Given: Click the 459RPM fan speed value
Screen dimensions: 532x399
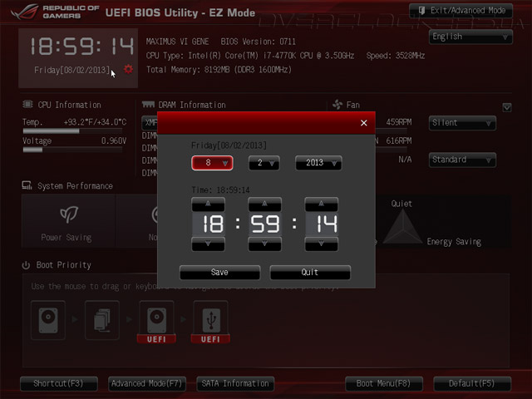Looking at the screenshot, I should [399, 122].
